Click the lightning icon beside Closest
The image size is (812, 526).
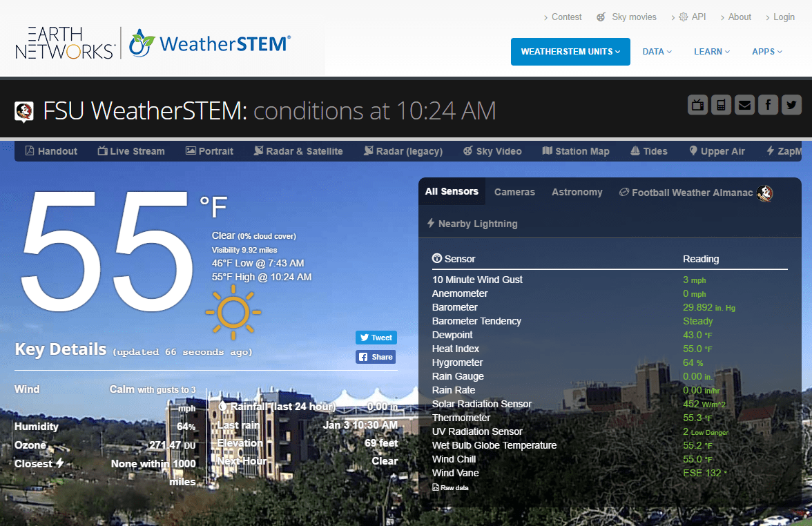tap(60, 462)
